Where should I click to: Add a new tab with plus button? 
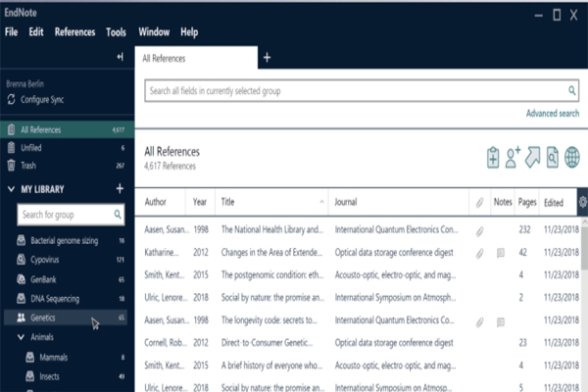[267, 58]
